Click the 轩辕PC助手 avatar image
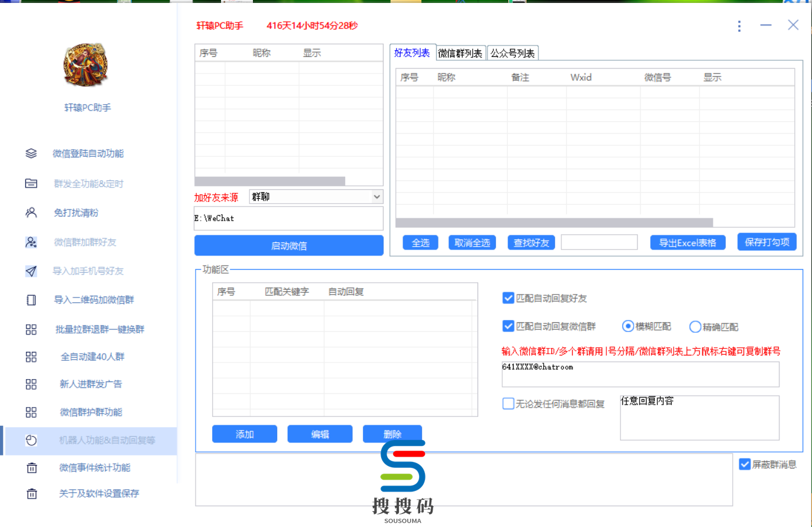Viewport: 812px width, 527px height. [x=86, y=64]
